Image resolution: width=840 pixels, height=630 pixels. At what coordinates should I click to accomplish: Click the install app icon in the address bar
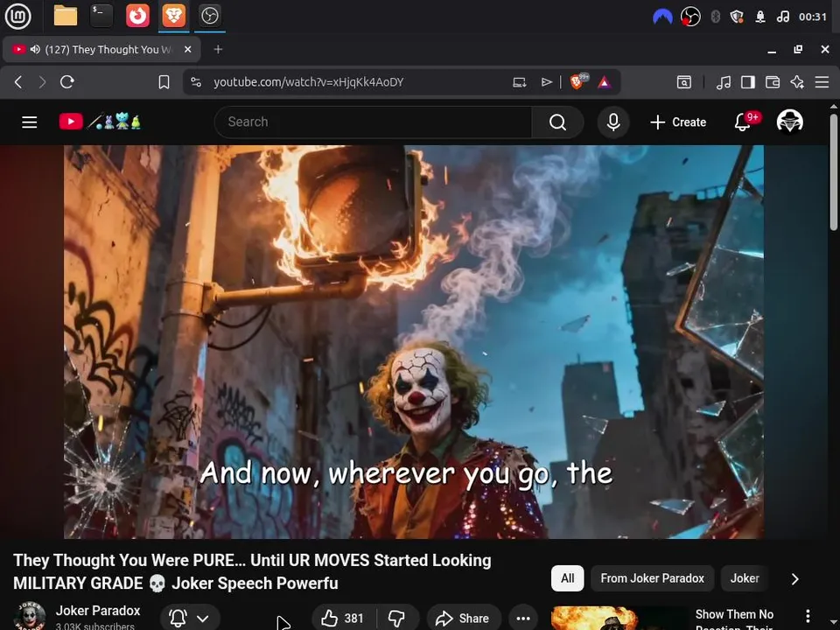(519, 82)
